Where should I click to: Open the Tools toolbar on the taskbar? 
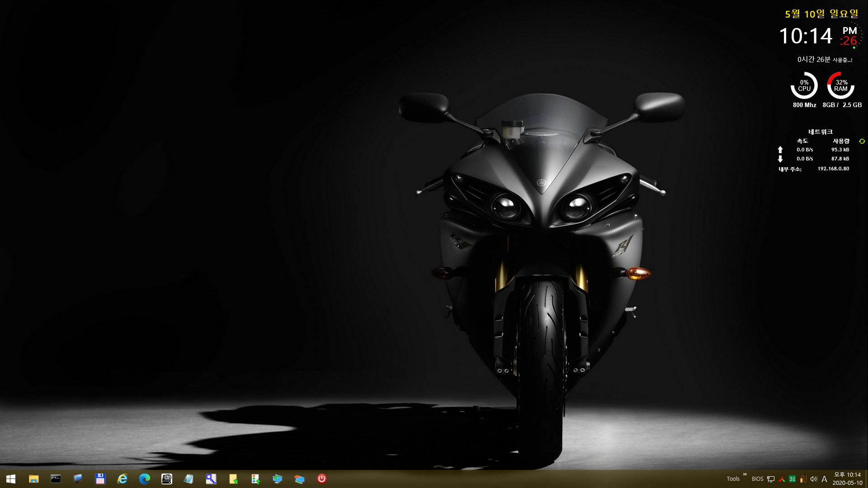[x=733, y=479]
